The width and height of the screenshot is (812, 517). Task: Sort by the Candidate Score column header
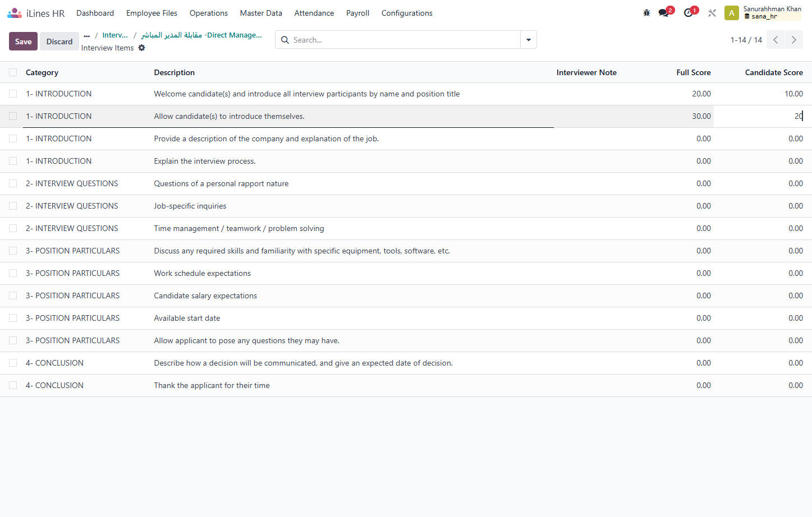(774, 72)
